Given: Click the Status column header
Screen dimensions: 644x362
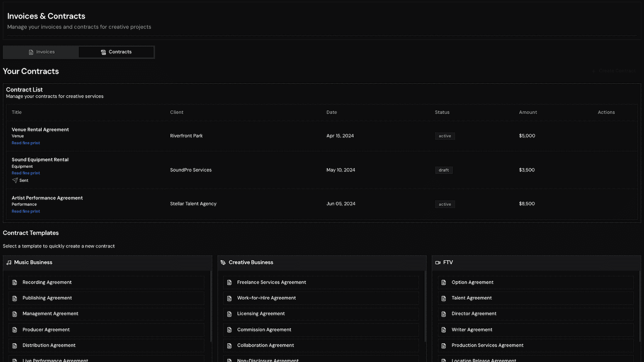Looking at the screenshot, I should 442,112.
